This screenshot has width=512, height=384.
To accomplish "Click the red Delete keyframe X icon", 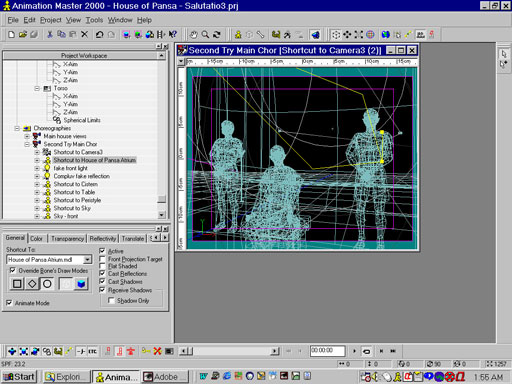I will (x=157, y=351).
